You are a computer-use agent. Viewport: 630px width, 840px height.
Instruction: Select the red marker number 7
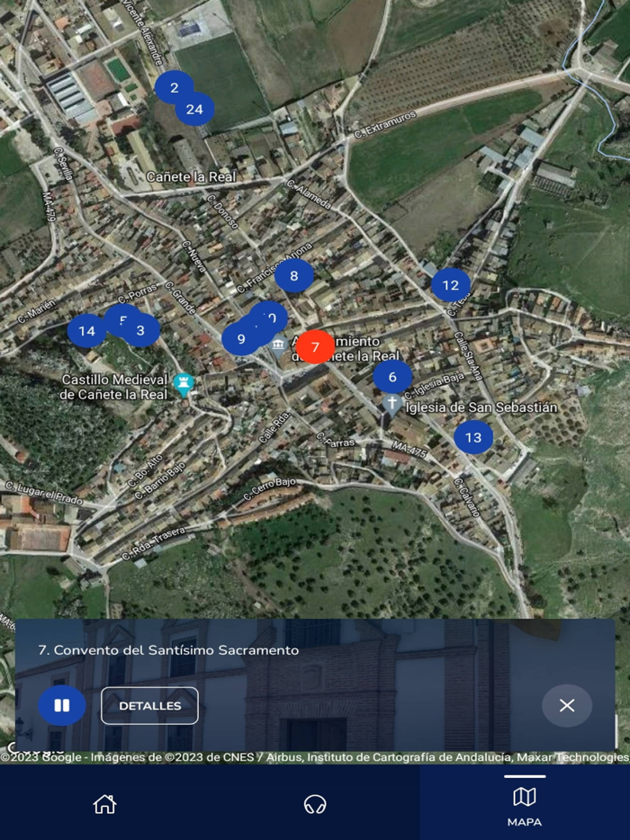(x=315, y=347)
